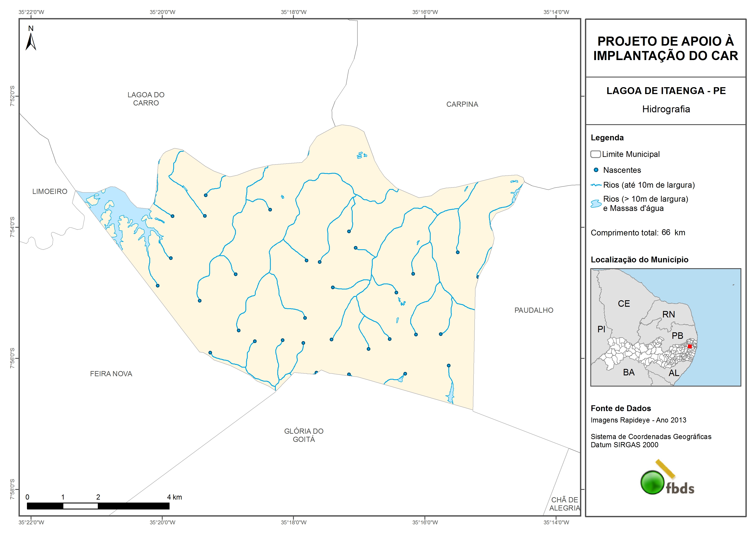Click the CE state in locator map

(624, 303)
